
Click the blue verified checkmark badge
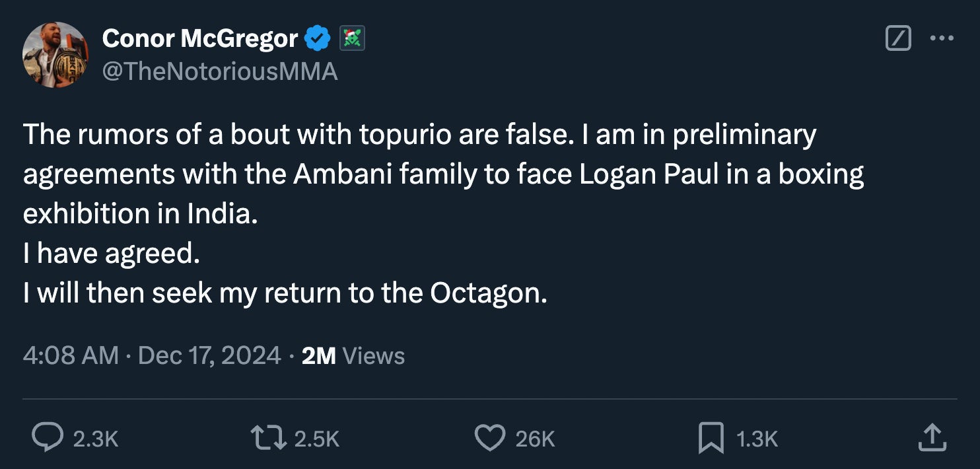pos(317,39)
